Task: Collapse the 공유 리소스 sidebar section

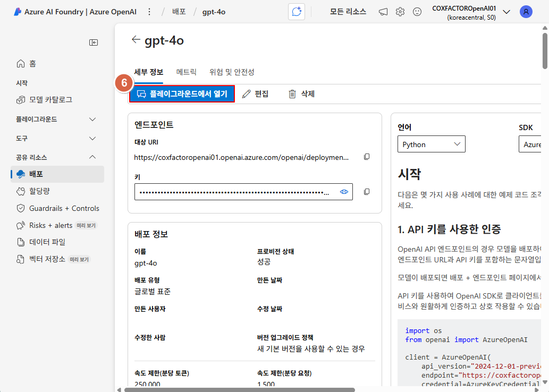Action: tap(56, 157)
